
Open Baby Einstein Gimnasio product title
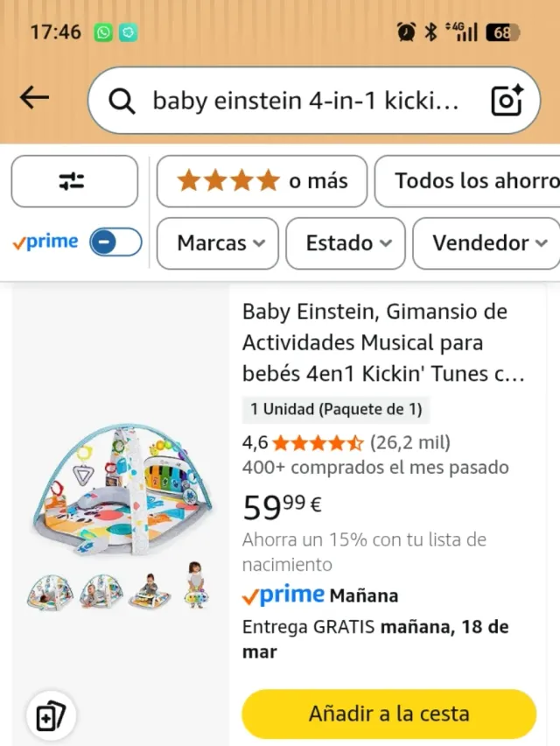point(383,342)
